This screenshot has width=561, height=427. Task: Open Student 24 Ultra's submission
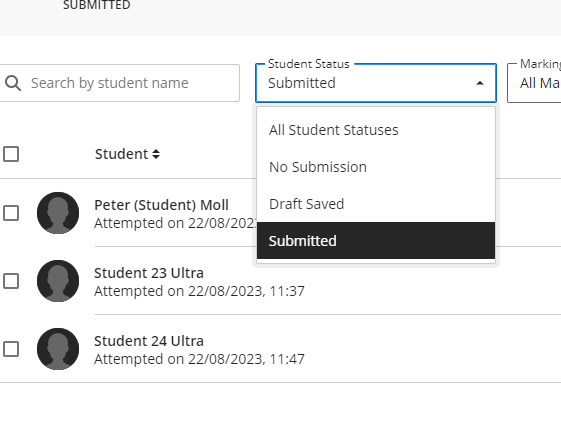click(x=149, y=341)
